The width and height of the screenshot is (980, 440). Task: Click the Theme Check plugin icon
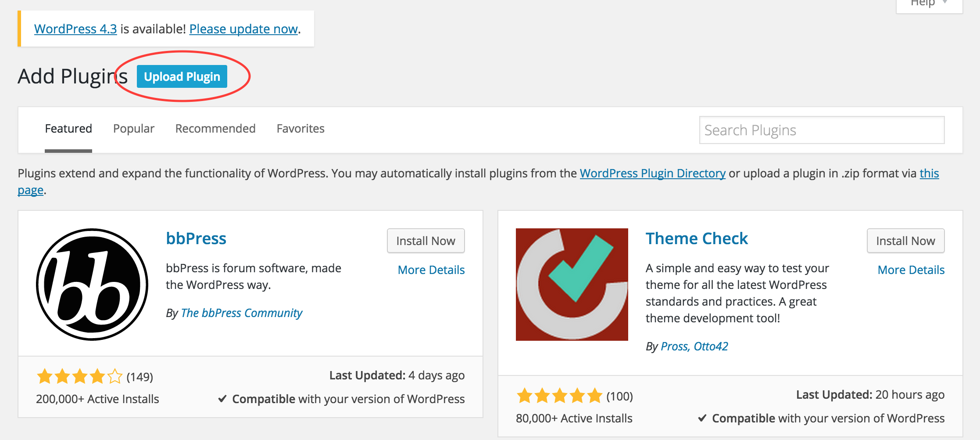572,284
